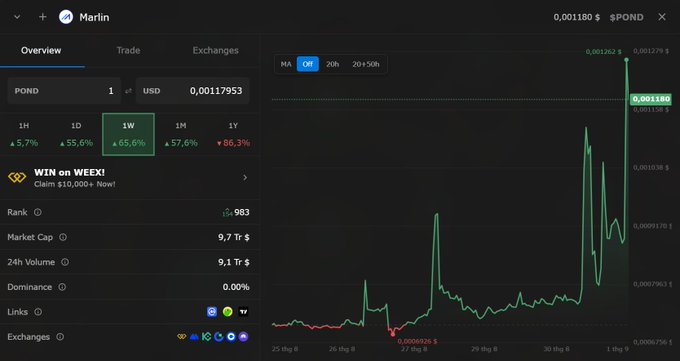The image size is (680, 361).
Task: Click the $POND ticker label
Action: click(627, 17)
